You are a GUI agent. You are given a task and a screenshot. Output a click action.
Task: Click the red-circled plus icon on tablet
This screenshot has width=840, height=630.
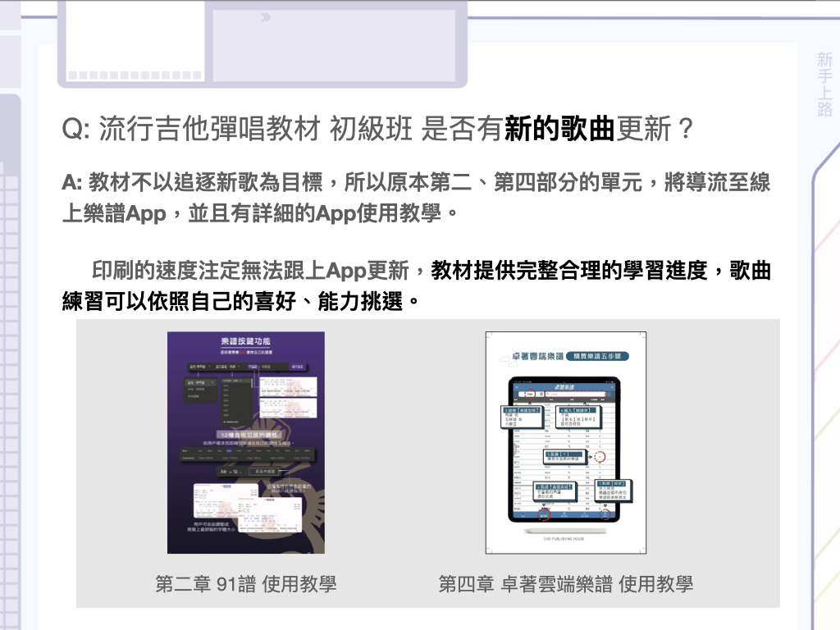coord(599,457)
